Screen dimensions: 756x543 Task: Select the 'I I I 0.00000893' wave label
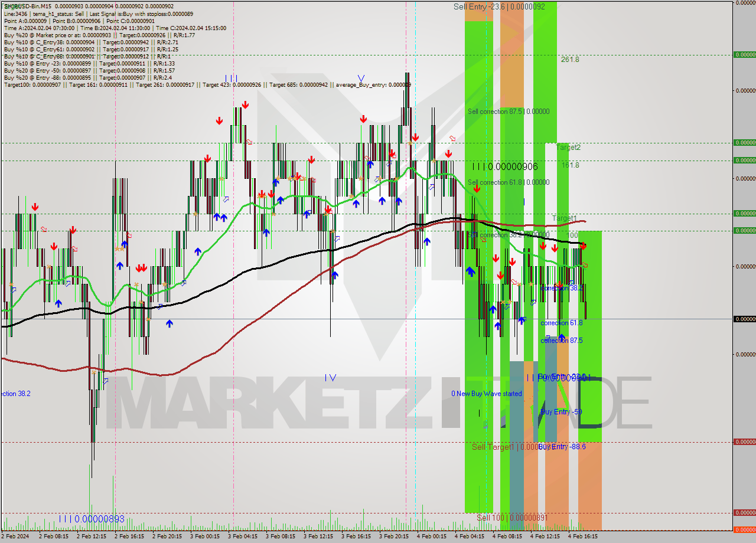click(x=92, y=519)
